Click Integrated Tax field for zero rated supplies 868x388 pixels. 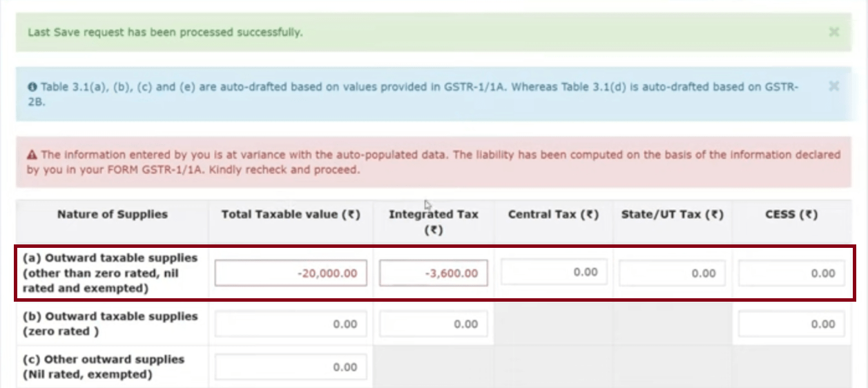433,324
